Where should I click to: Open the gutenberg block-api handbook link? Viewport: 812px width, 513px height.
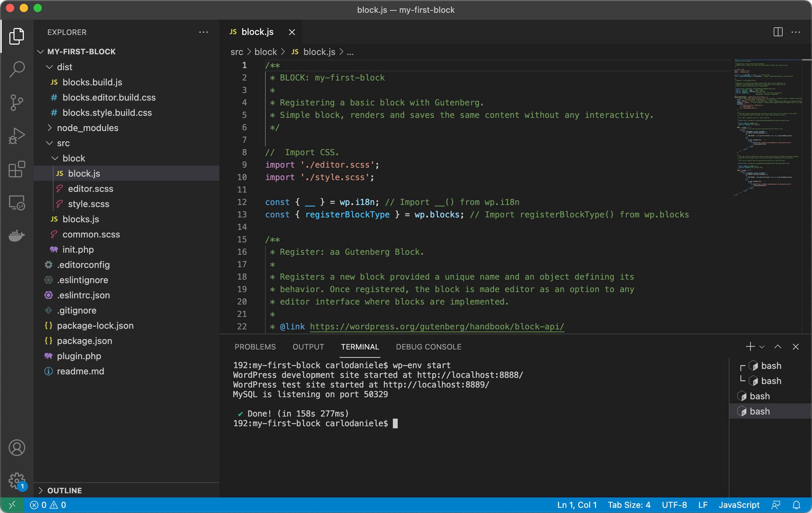(436, 326)
